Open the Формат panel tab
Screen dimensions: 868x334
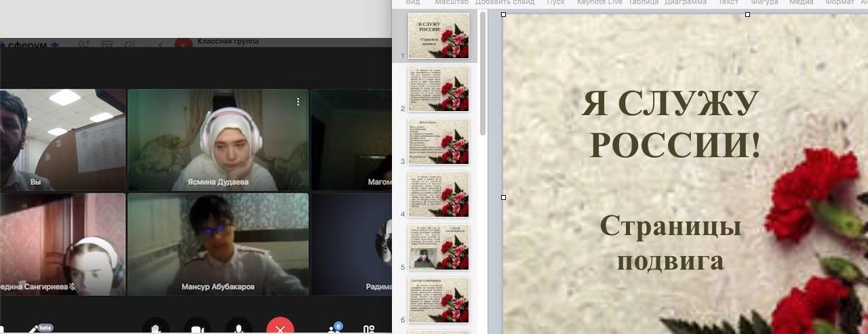(840, 3)
